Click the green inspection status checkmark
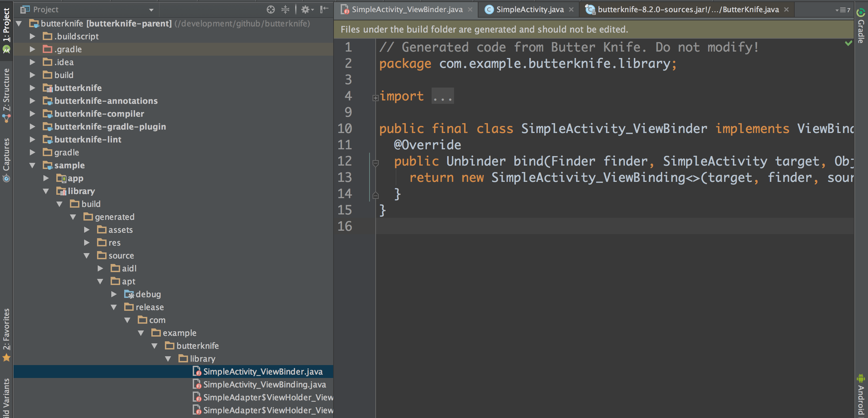Screen dimensions: 868x418 (848, 43)
